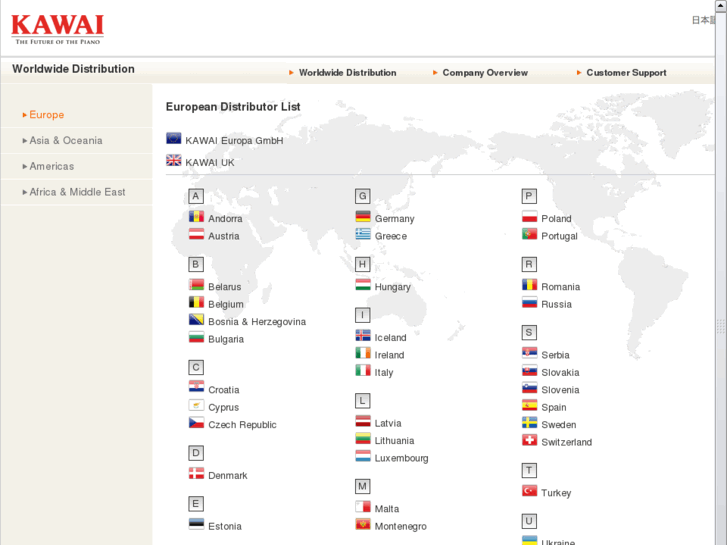Viewport: 727px width, 545px height.
Task: Click the Denmark flag icon
Action: pyautogui.click(x=196, y=474)
